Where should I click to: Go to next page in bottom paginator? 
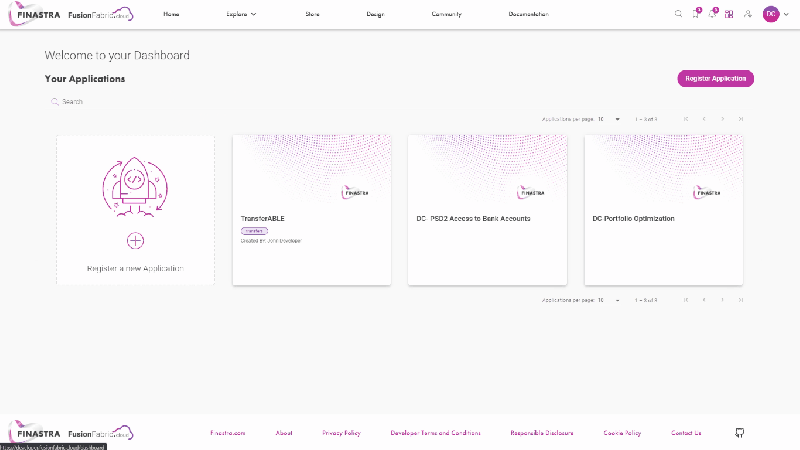[x=722, y=300]
